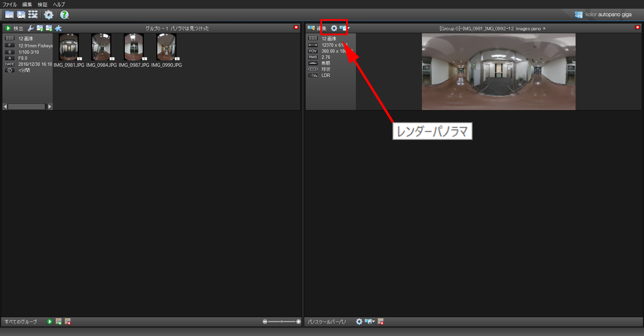This screenshot has width=644, height=336.
Task: Click the add group icon in bottom bar
Action: pos(59,322)
